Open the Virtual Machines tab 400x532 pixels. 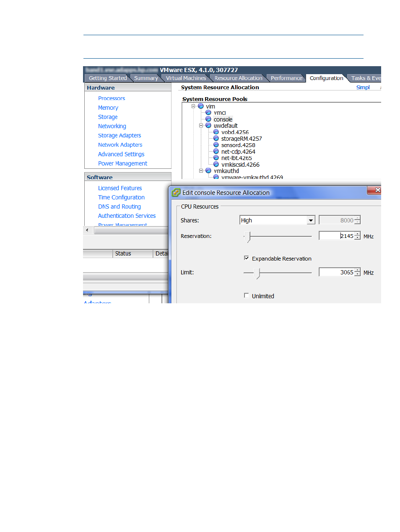(186, 78)
